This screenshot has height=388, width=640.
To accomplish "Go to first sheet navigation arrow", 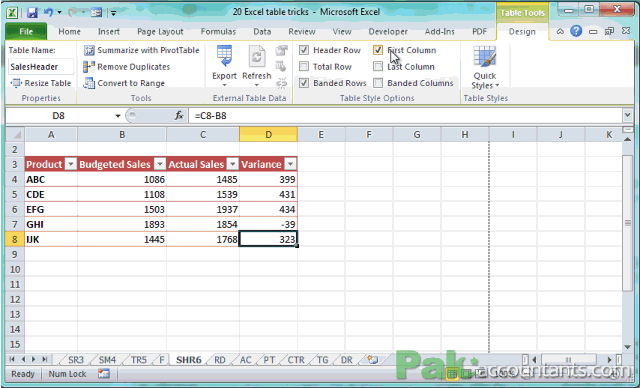I will click(x=12, y=359).
